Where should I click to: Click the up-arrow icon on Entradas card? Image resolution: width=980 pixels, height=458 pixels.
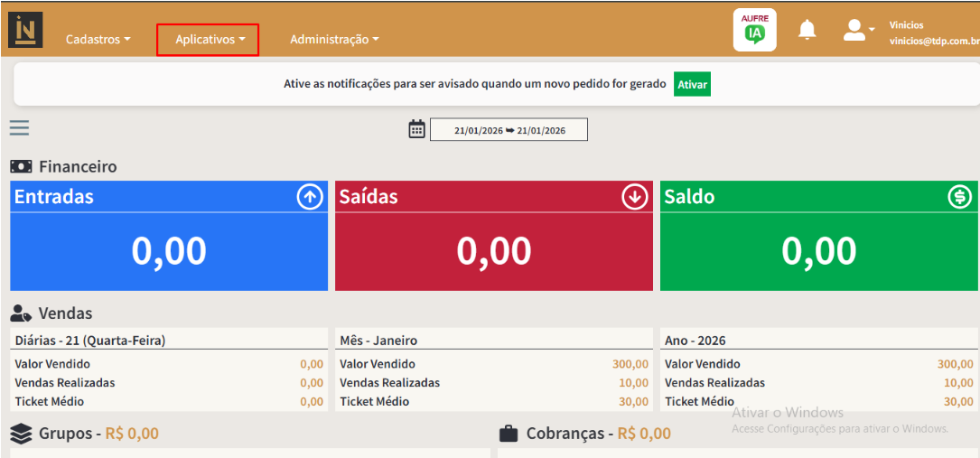(310, 197)
